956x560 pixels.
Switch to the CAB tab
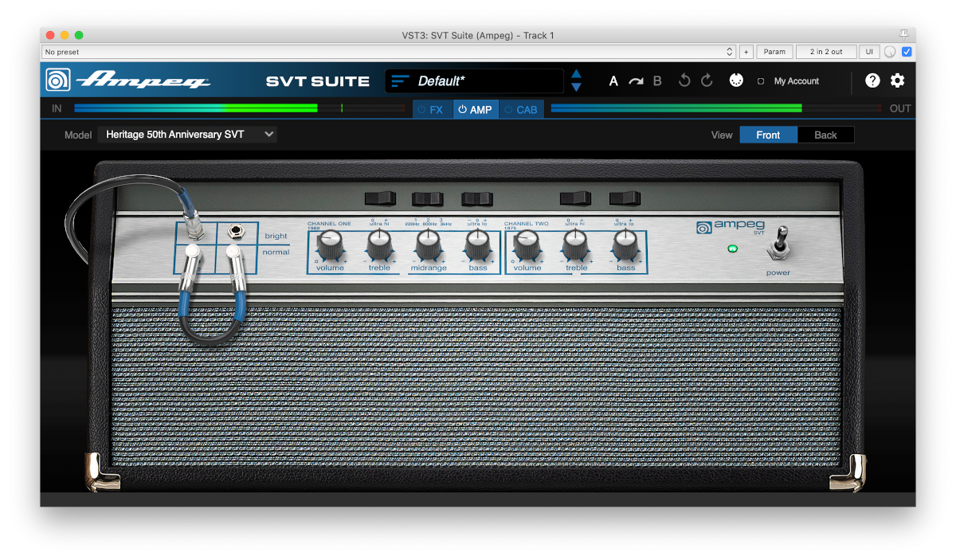(521, 109)
